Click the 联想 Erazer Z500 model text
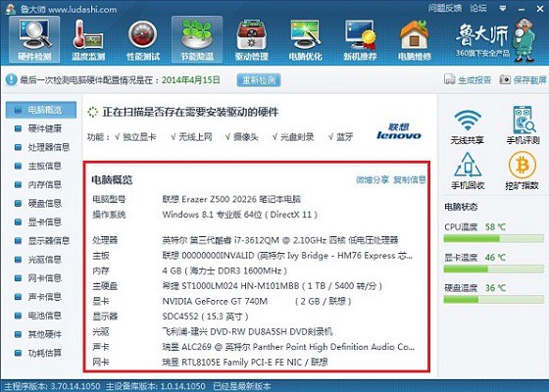The image size is (549, 392). [x=231, y=200]
